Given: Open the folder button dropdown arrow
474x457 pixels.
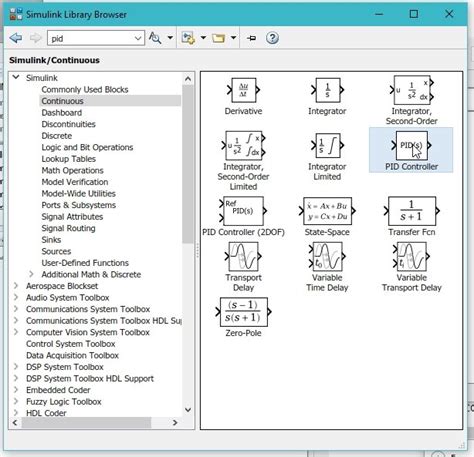Looking at the screenshot, I should tap(233, 38).
